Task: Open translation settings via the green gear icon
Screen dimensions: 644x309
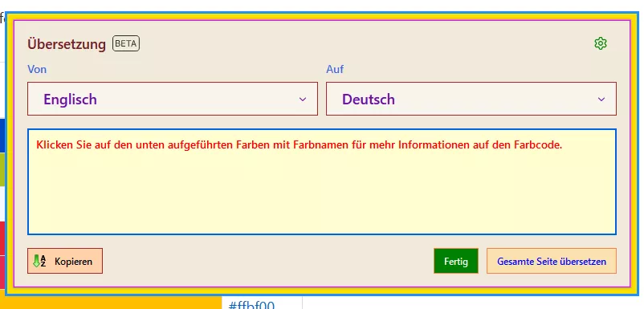Action: point(601,43)
